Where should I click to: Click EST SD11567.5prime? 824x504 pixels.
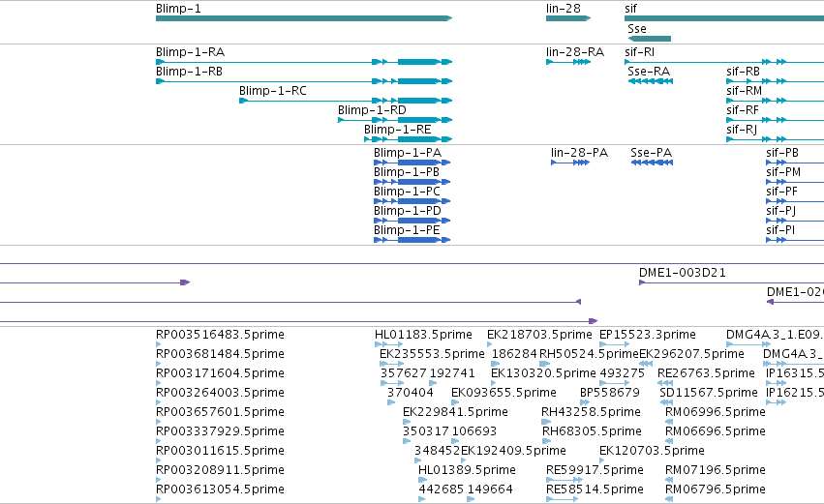point(709,393)
